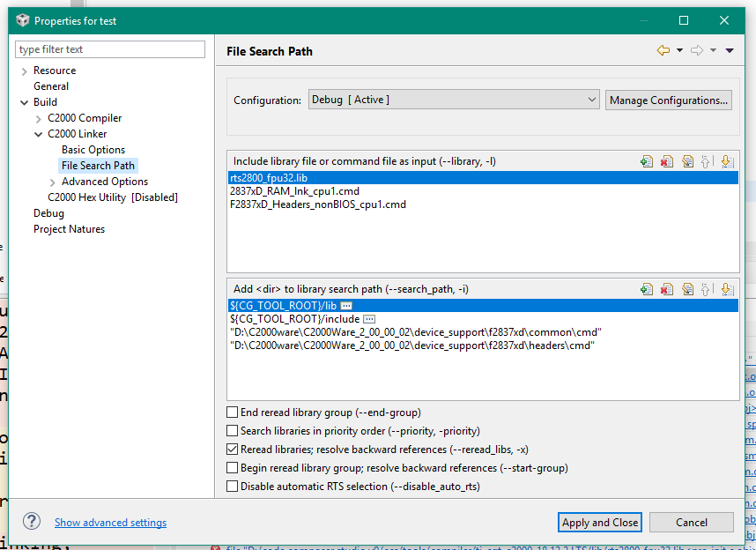The width and height of the screenshot is (756, 550).
Task: Click Edit icon in library file list
Action: pos(687,161)
